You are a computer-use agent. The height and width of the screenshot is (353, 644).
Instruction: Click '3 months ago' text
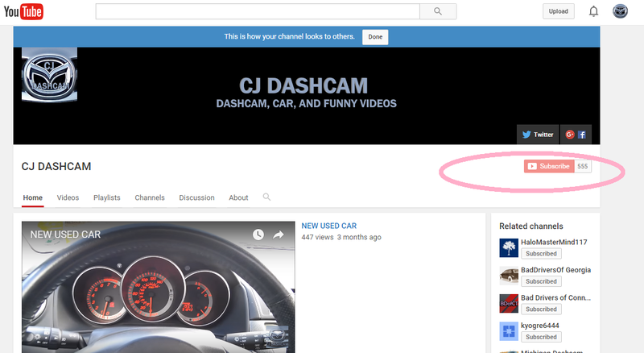[359, 238]
